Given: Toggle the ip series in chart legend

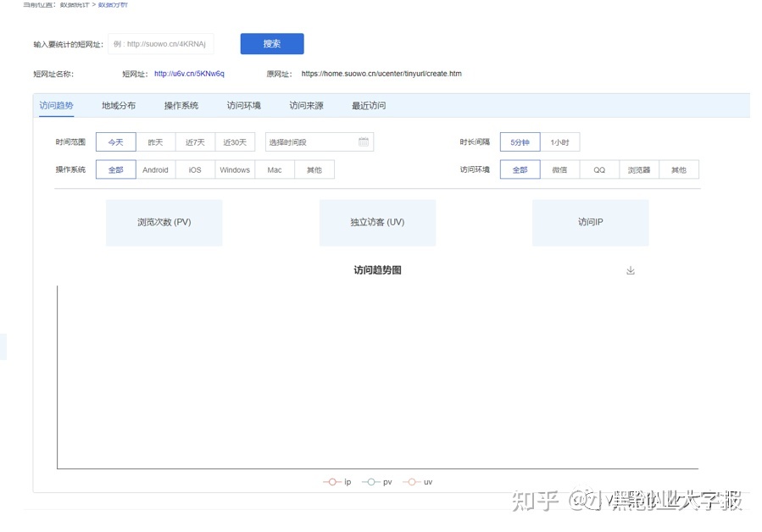Looking at the screenshot, I should [337, 482].
